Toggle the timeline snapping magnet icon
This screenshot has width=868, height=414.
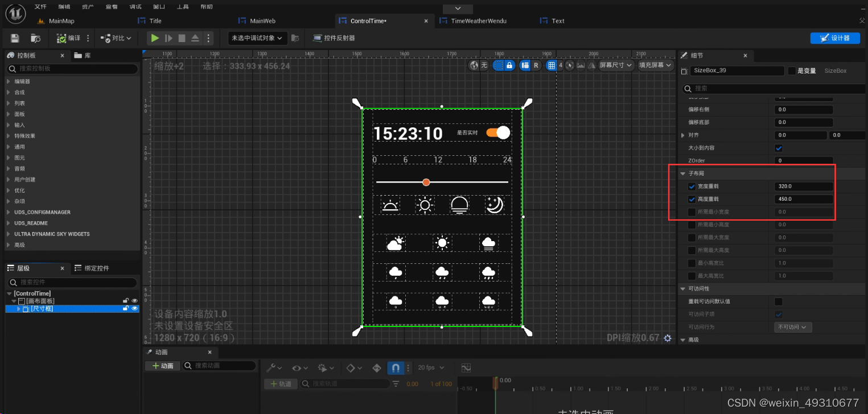tap(394, 367)
